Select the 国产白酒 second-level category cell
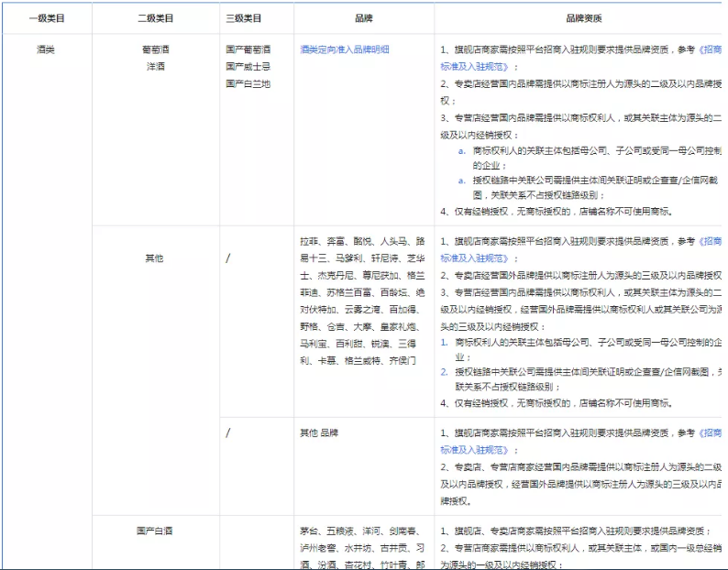Viewport: 728px width, 570px height. click(x=155, y=531)
